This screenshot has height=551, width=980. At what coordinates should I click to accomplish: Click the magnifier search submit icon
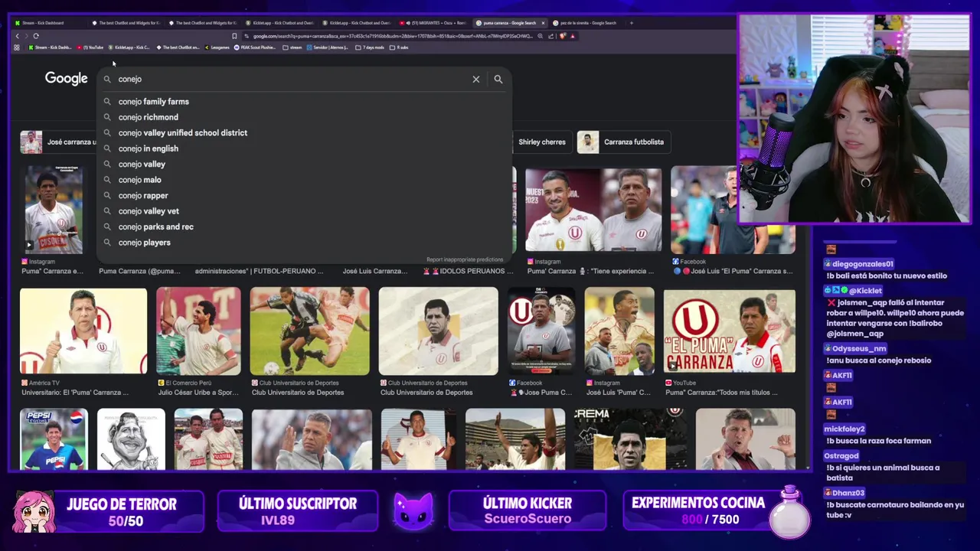coord(498,79)
